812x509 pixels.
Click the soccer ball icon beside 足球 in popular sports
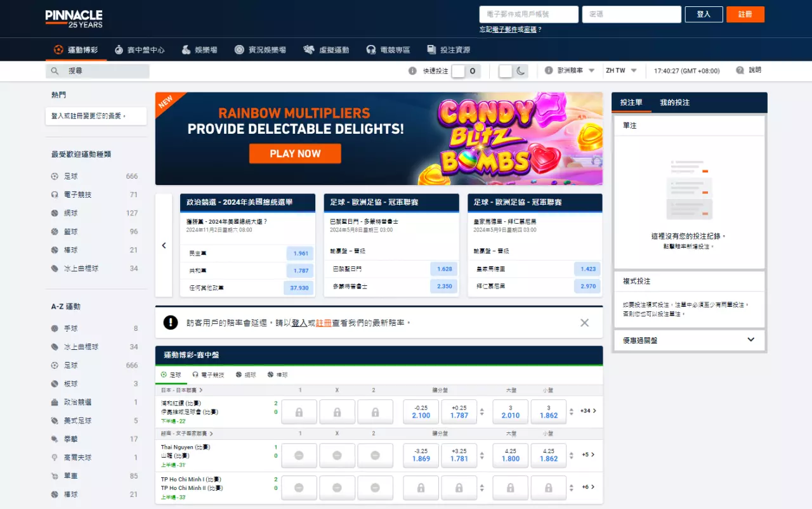55,176
